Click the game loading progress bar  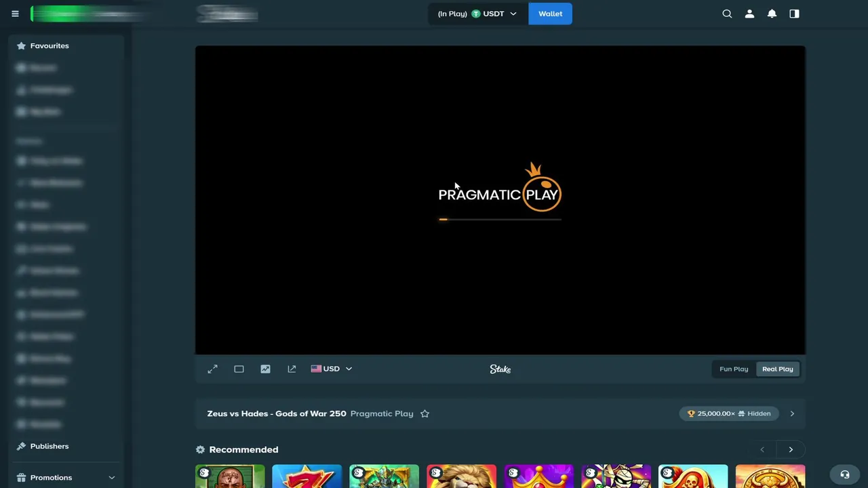(x=500, y=219)
